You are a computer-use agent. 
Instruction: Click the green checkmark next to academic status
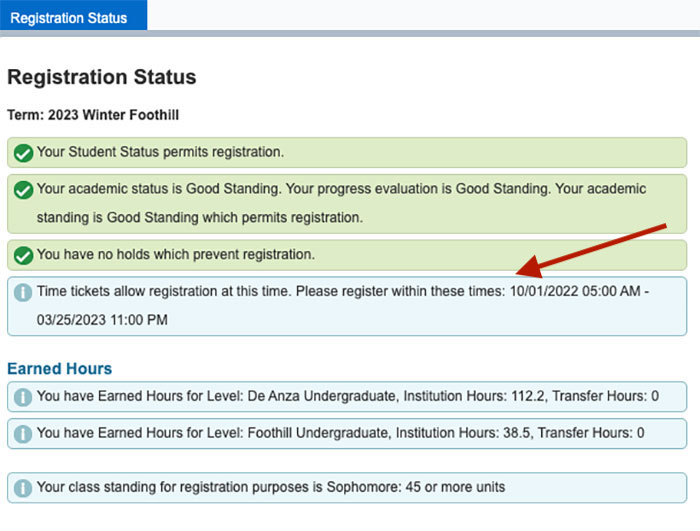[21, 190]
